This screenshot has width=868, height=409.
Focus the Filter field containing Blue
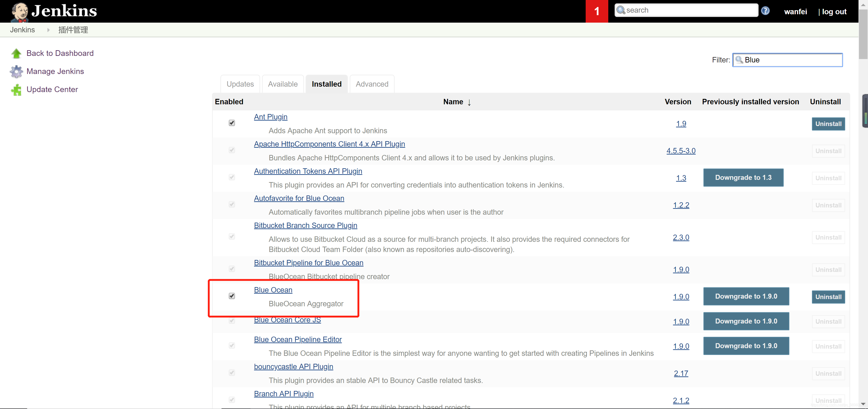point(792,60)
